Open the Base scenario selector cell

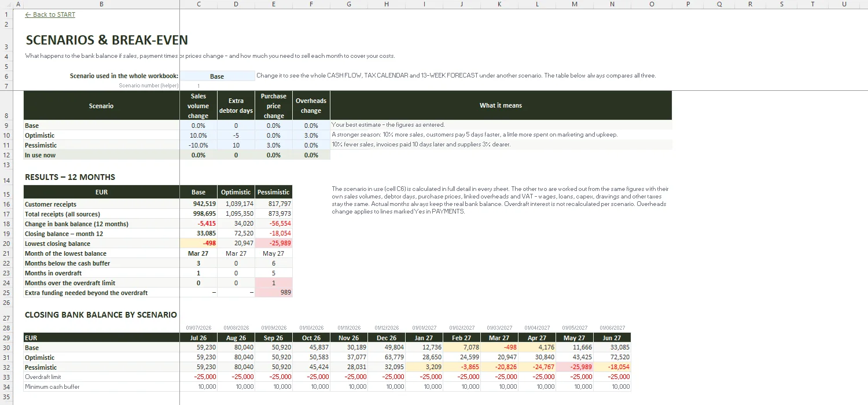click(x=217, y=76)
